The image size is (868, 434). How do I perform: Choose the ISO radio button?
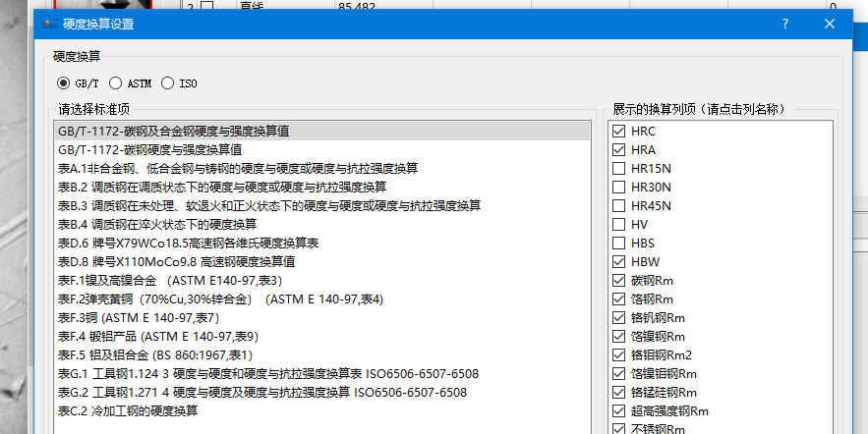[167, 83]
